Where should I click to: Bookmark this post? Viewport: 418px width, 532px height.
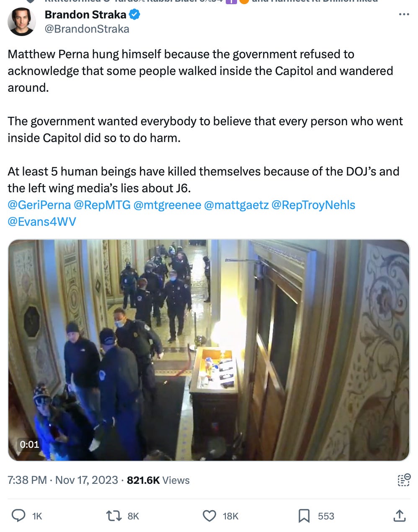[304, 516]
